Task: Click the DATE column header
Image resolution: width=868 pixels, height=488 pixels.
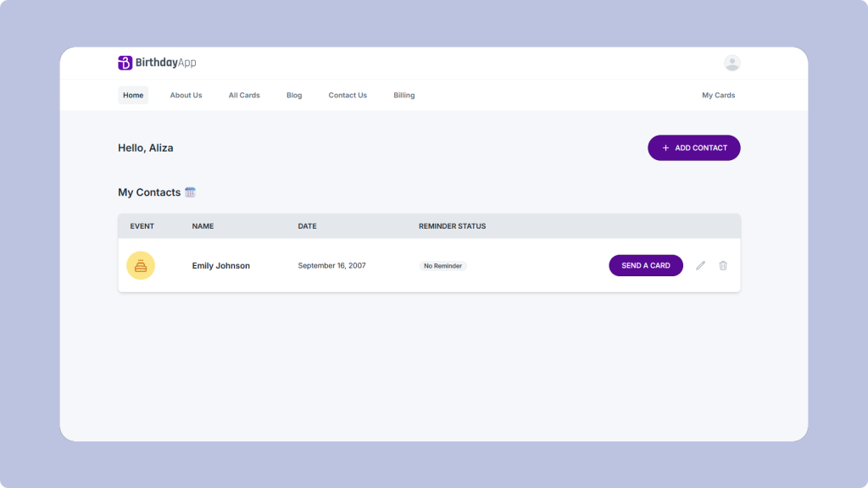Action: tap(307, 226)
